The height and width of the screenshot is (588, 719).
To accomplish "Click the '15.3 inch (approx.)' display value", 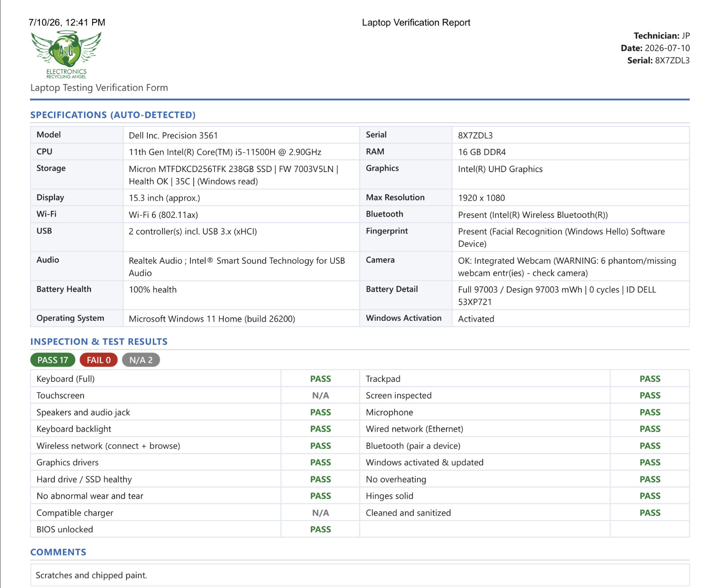I will click(164, 198).
